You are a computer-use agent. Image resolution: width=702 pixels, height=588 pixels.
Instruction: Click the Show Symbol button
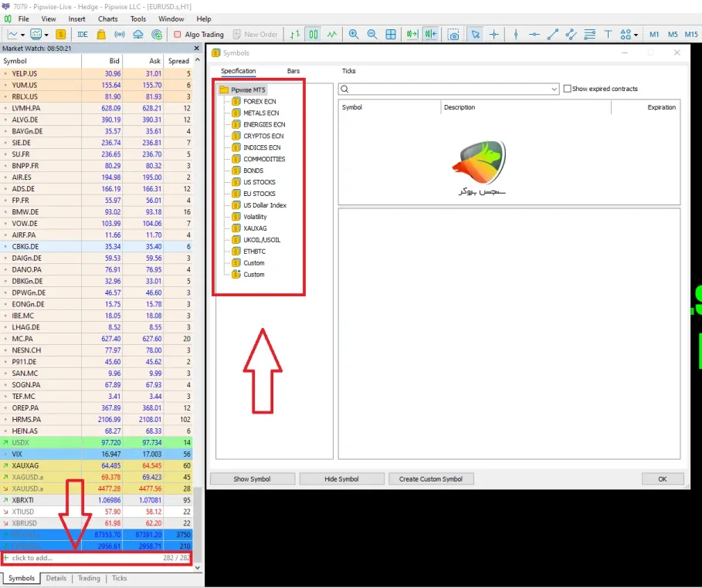tap(252, 479)
